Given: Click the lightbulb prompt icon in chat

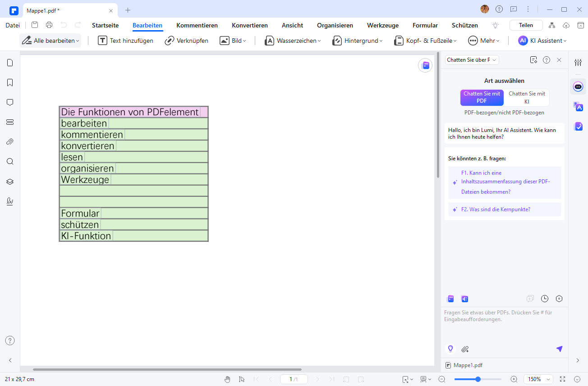Looking at the screenshot, I should (450, 349).
